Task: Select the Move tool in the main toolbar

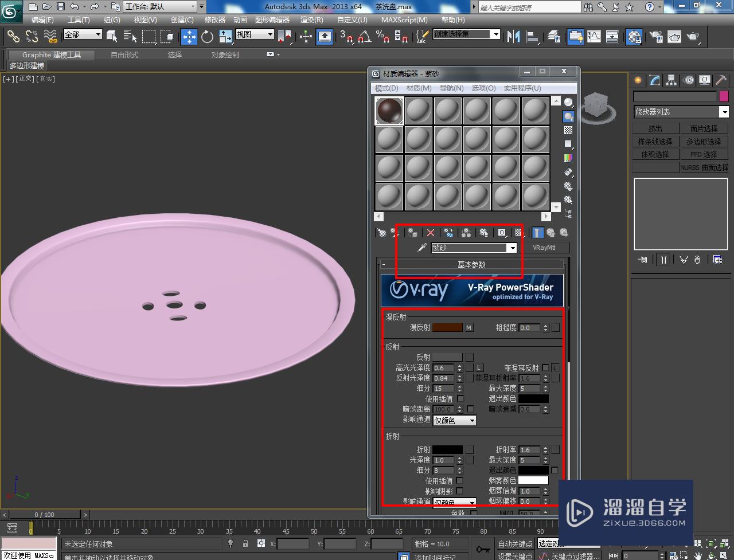Action: [189, 37]
